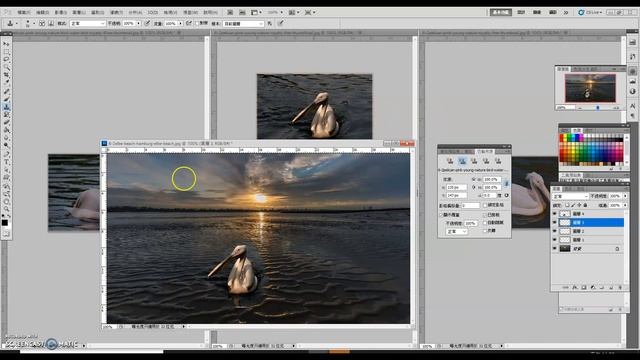The image size is (640, 360).
Task: Create a new layer from the Layers panel footer
Action: point(611,287)
